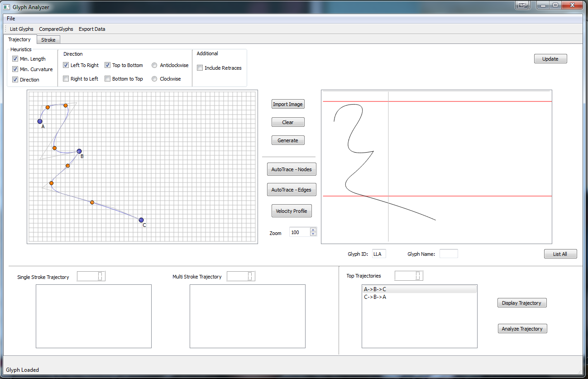The width and height of the screenshot is (588, 379).
Task: Switch to the Trajectory tab
Action: tap(19, 39)
